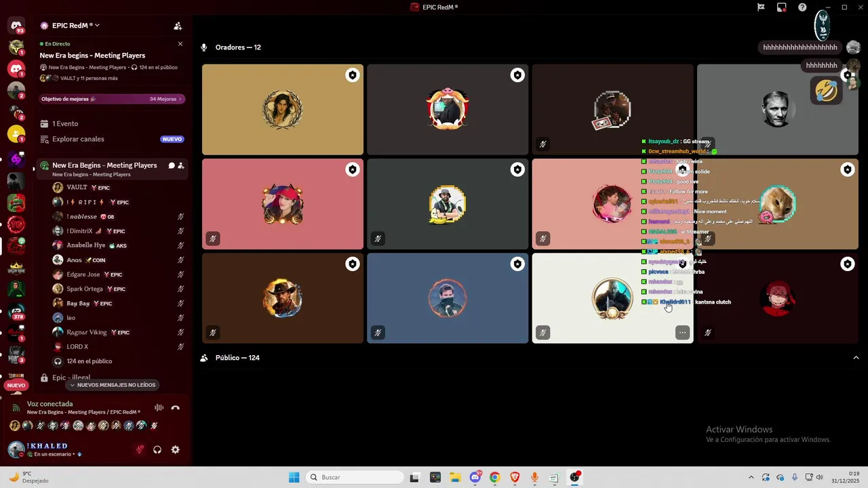Open speaker tile with laurel wreath avatar
This screenshot has width=868, height=488.
pos(283,110)
